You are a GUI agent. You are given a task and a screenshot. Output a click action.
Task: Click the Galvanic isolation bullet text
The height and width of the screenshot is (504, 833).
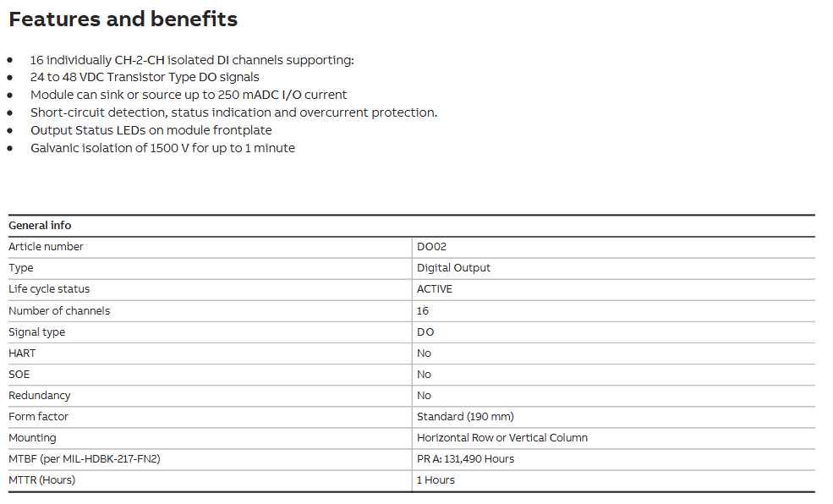click(x=162, y=148)
